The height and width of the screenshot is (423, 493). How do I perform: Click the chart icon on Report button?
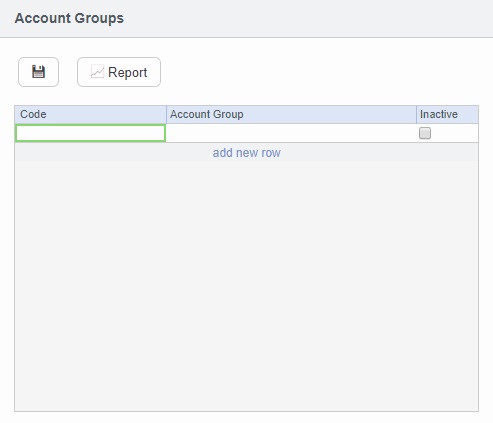click(97, 72)
